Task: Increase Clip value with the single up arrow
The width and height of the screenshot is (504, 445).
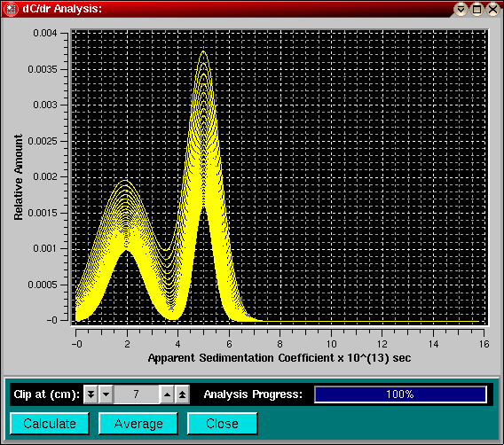Action: [167, 394]
